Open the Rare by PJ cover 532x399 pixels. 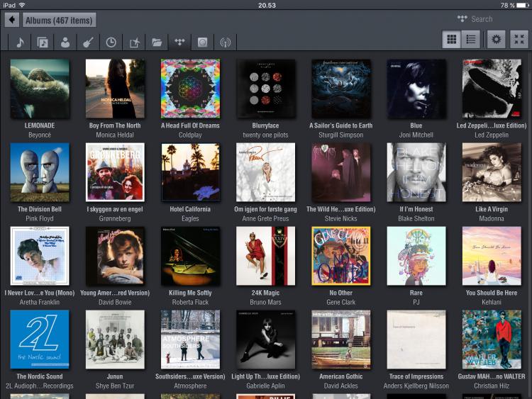416,256
